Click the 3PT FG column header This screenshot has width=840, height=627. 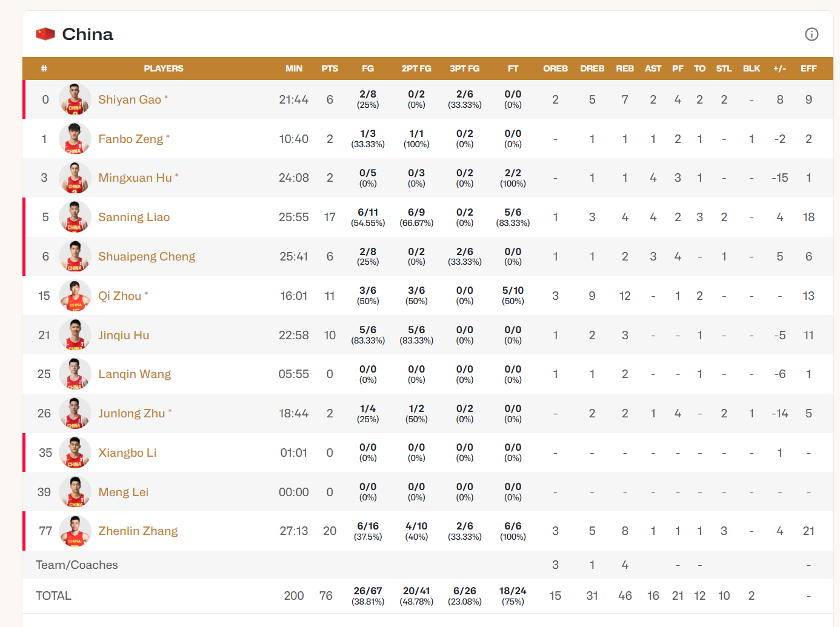pos(464,68)
